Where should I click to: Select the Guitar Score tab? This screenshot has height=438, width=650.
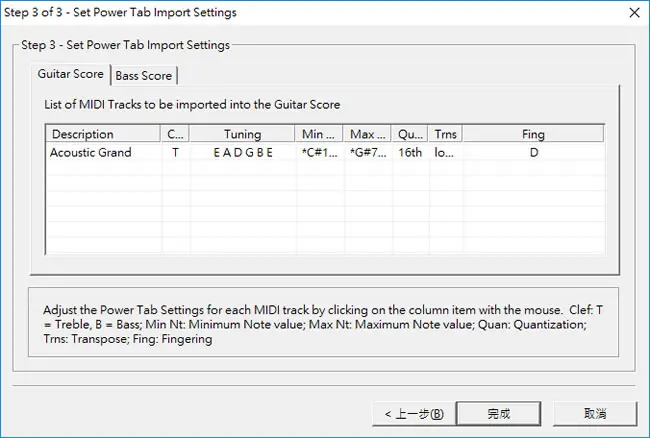pyautogui.click(x=70, y=74)
